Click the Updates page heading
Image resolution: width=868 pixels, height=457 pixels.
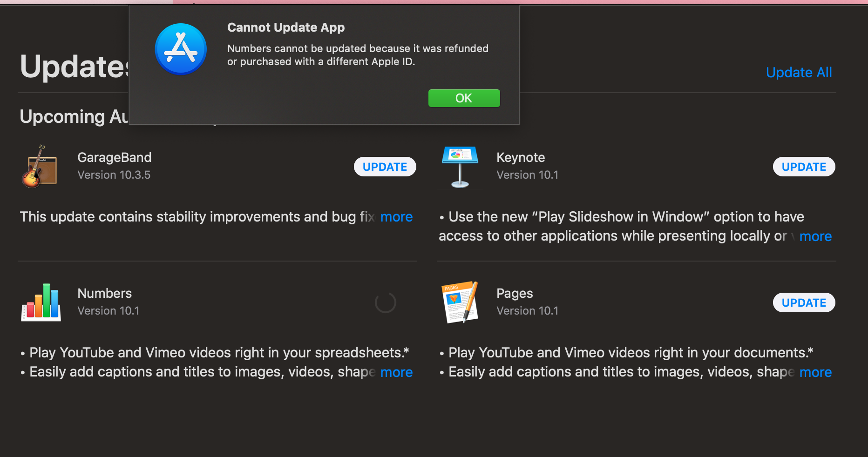point(75,67)
